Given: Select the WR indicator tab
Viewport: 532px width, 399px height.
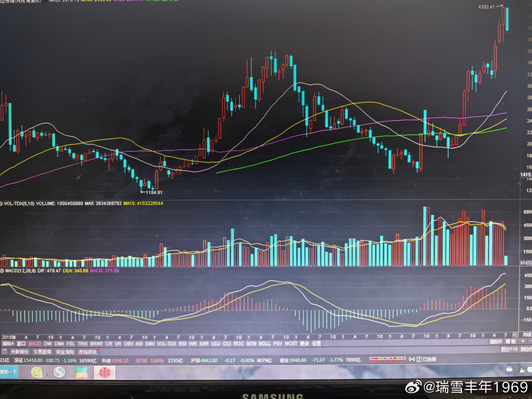Looking at the screenshot, I should click(193, 344).
